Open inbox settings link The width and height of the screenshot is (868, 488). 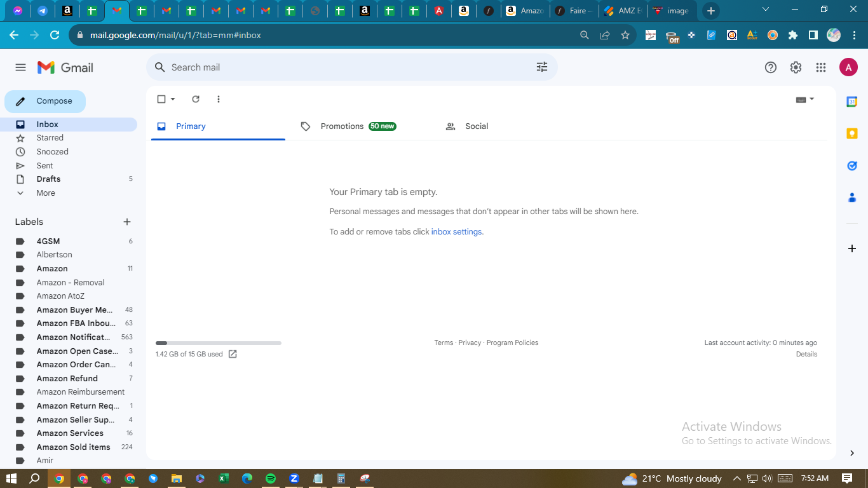tap(456, 232)
